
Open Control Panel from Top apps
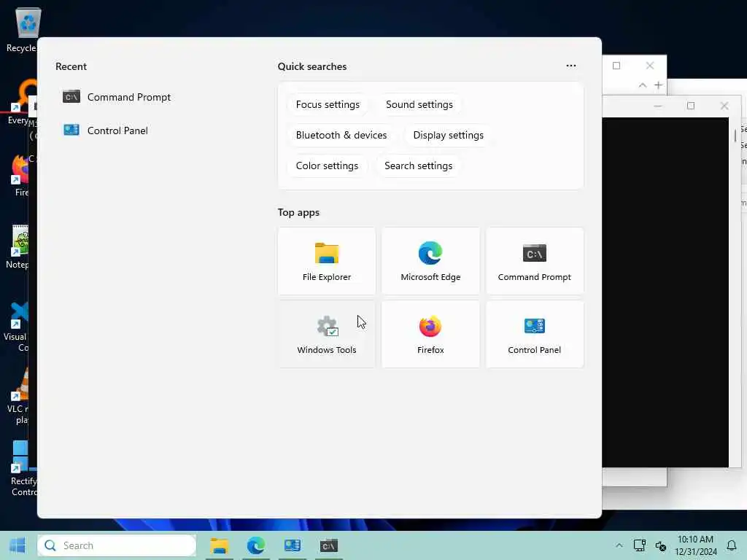tap(535, 334)
